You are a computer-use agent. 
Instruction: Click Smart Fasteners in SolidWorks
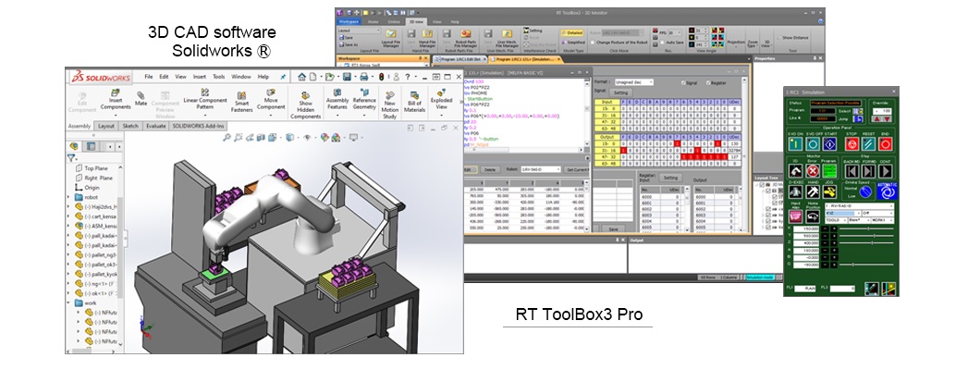point(241,103)
